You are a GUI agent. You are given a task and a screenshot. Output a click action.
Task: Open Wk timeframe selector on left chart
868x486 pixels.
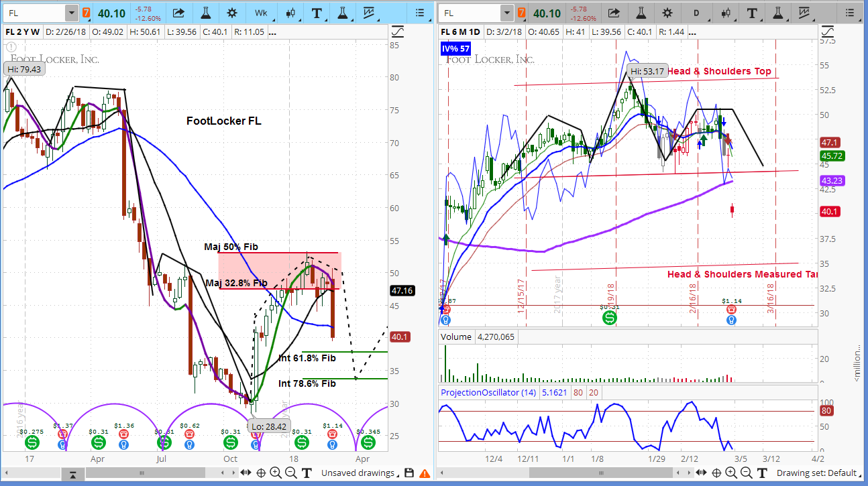261,13
